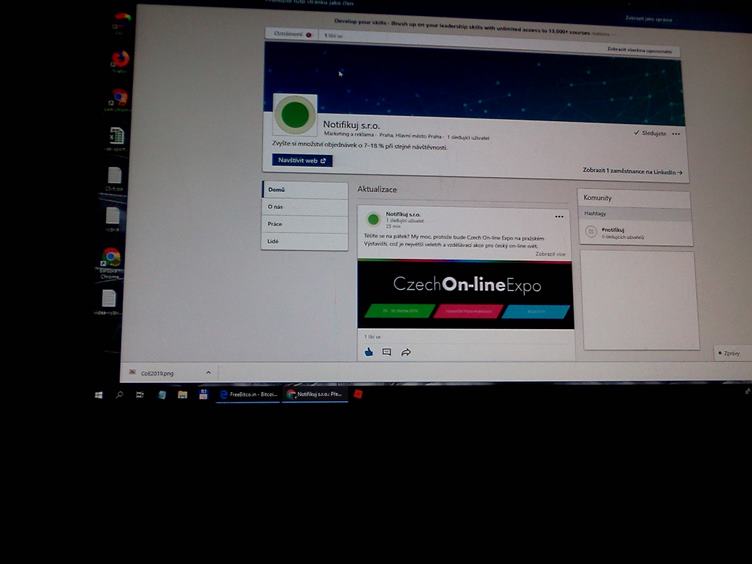Open the comment icon under the post
Viewport: 752px width, 564px height.
[x=387, y=352]
